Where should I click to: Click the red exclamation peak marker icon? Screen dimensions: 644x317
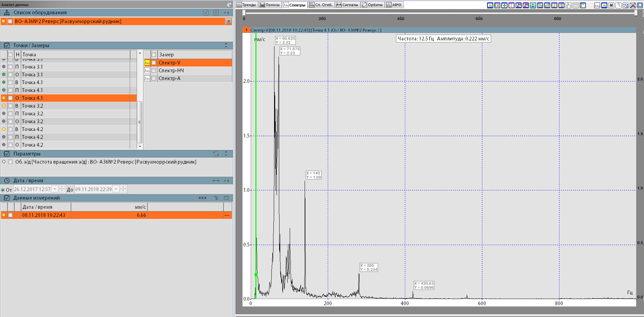coord(561,5)
